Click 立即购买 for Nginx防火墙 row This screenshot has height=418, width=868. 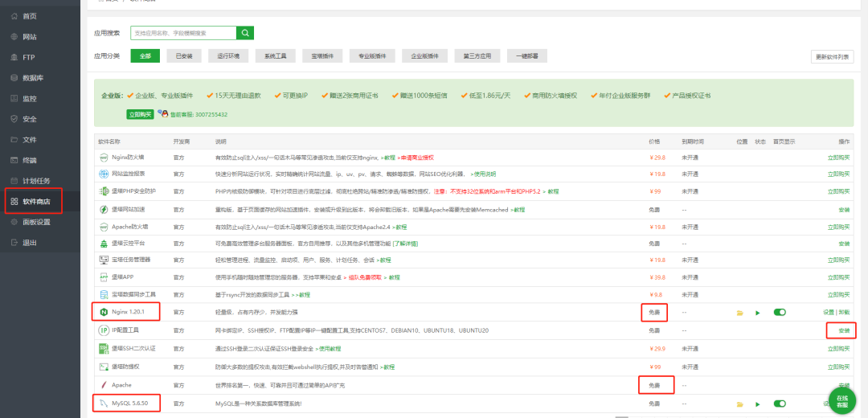point(838,158)
